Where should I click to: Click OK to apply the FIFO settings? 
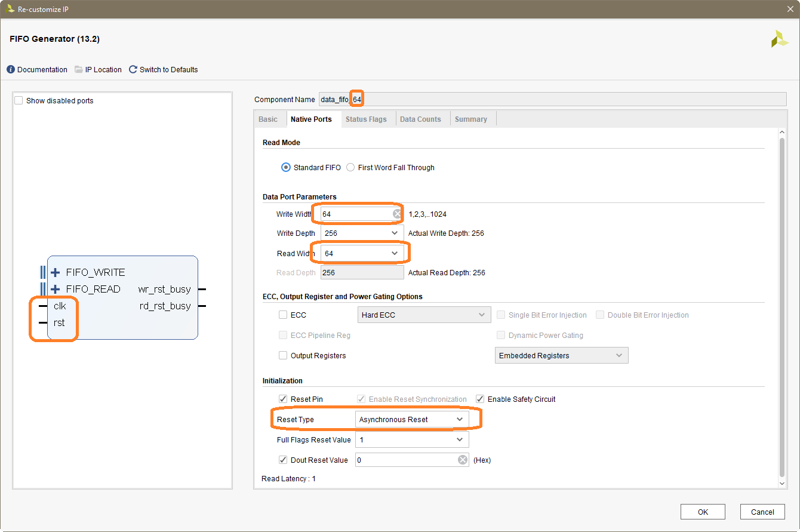(703, 512)
